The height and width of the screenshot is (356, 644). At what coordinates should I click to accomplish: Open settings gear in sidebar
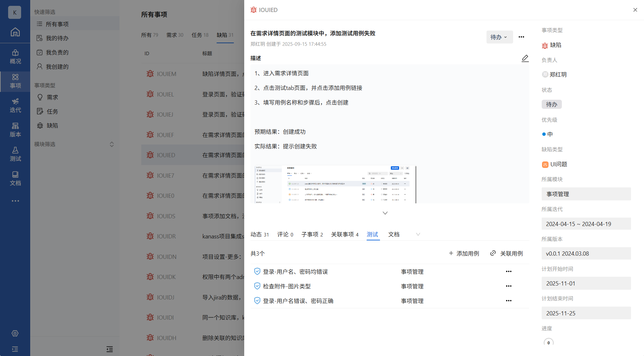[x=15, y=333]
